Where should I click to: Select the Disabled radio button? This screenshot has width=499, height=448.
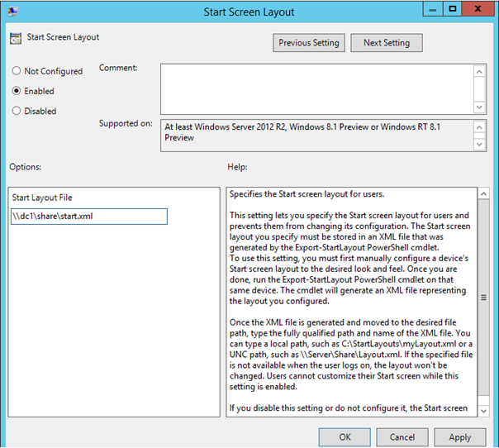pyautogui.click(x=17, y=111)
